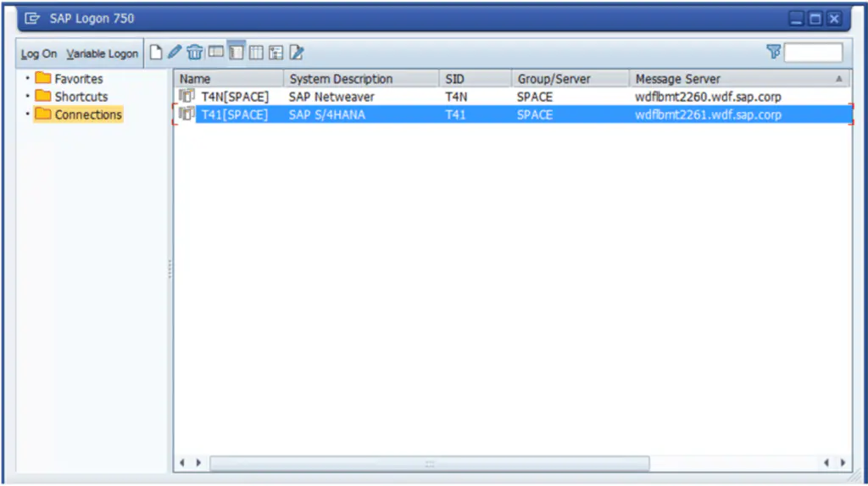Select the Connections folder
The image size is (868, 486).
(x=78, y=115)
